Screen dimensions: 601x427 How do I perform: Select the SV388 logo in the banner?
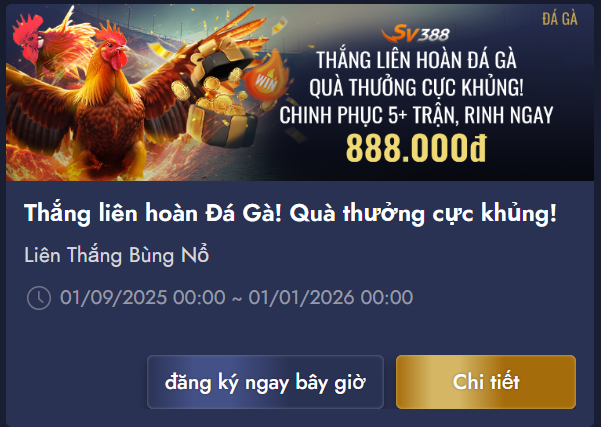(x=415, y=34)
